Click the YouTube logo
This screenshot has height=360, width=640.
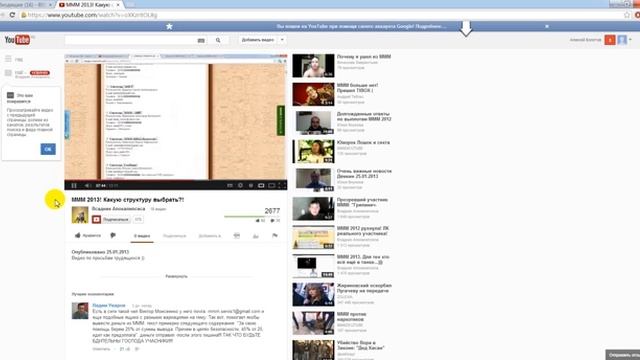17,40
